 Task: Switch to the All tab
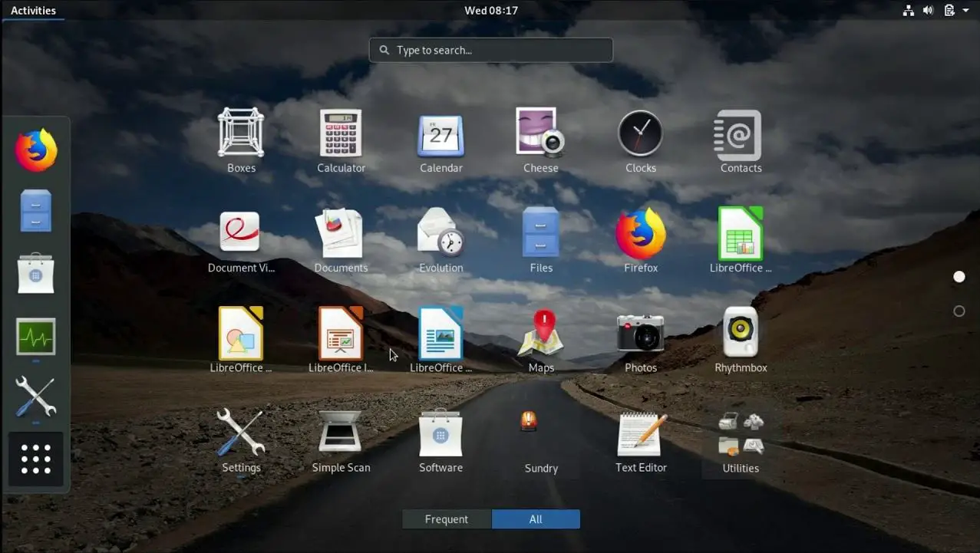click(x=536, y=519)
